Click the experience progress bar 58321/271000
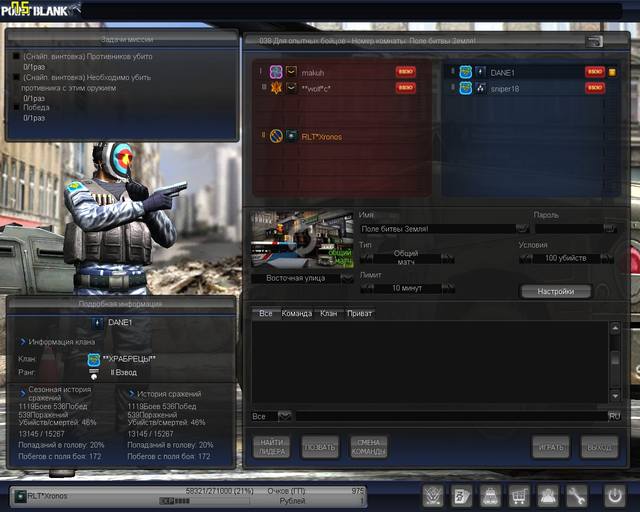Image resolution: width=640 pixels, height=512 pixels. point(204,501)
